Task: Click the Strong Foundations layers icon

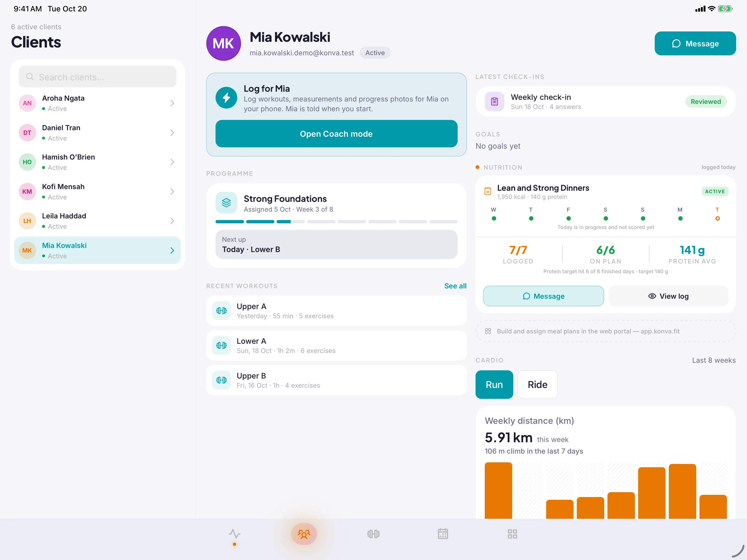Action: pyautogui.click(x=226, y=202)
